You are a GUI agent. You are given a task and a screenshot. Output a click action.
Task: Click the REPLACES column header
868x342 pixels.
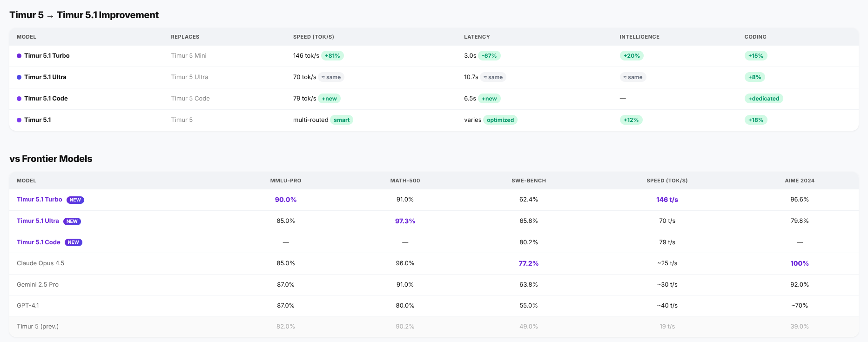(x=185, y=37)
